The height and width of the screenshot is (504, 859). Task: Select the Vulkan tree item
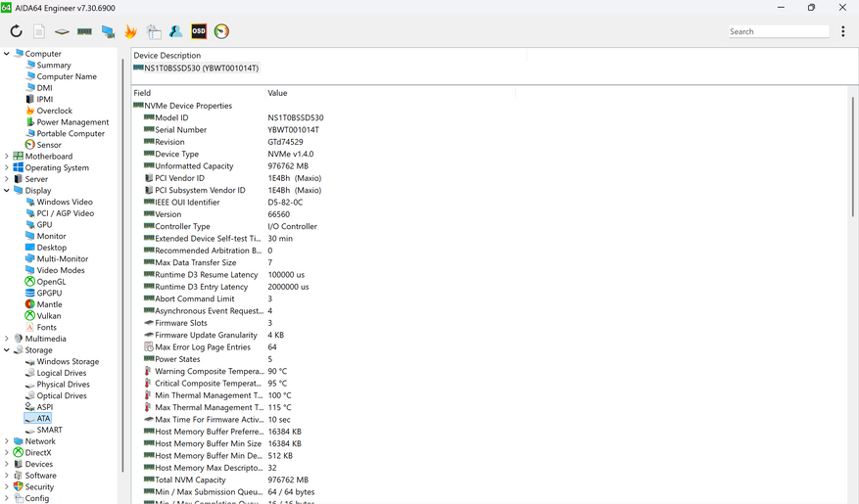click(49, 316)
